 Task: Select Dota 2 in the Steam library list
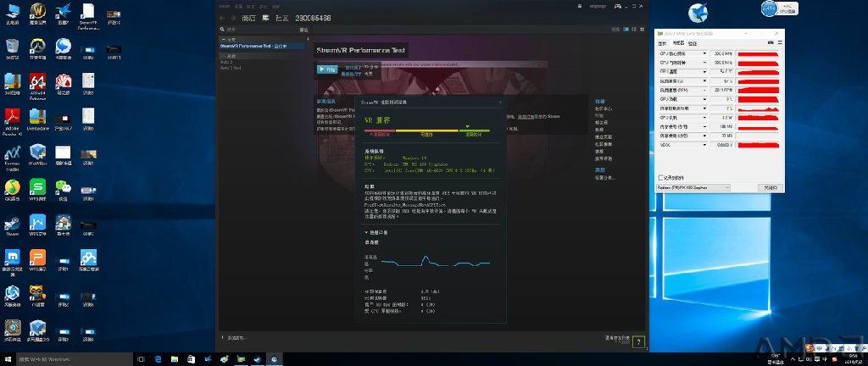(x=225, y=63)
